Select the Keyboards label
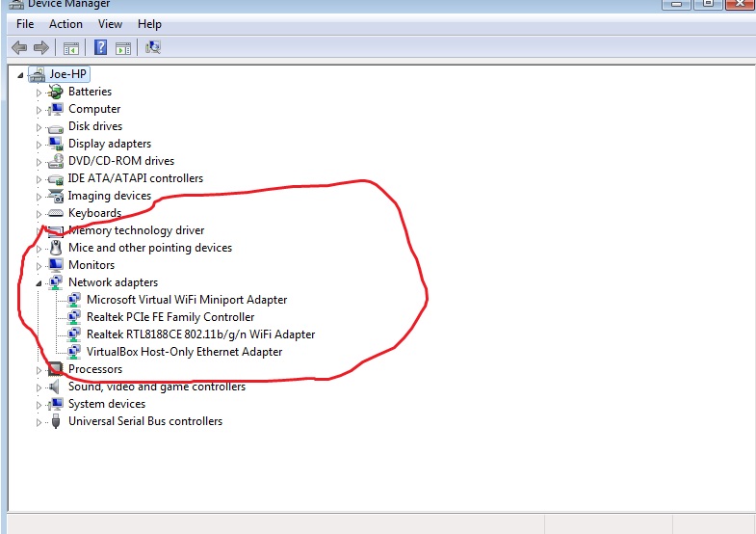This screenshot has width=756, height=534. 94,213
